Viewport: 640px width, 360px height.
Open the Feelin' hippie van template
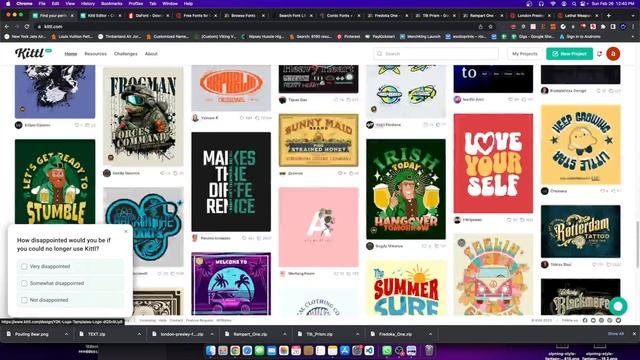[493, 274]
